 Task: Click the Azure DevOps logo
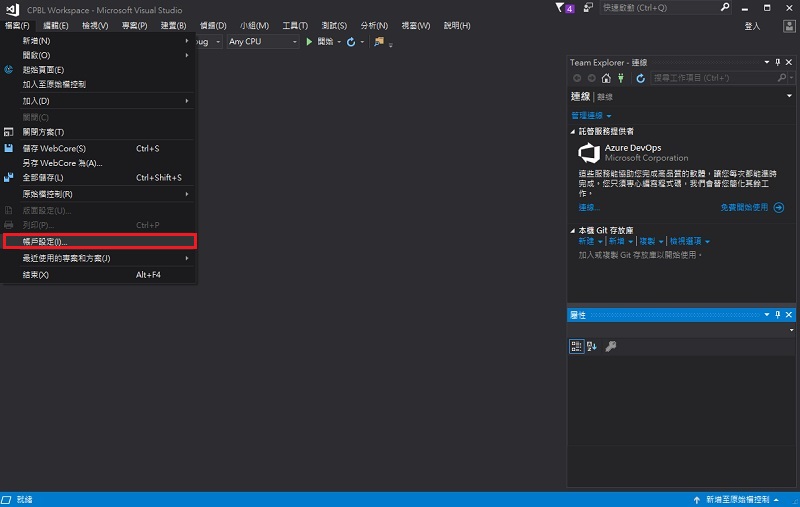click(x=589, y=153)
